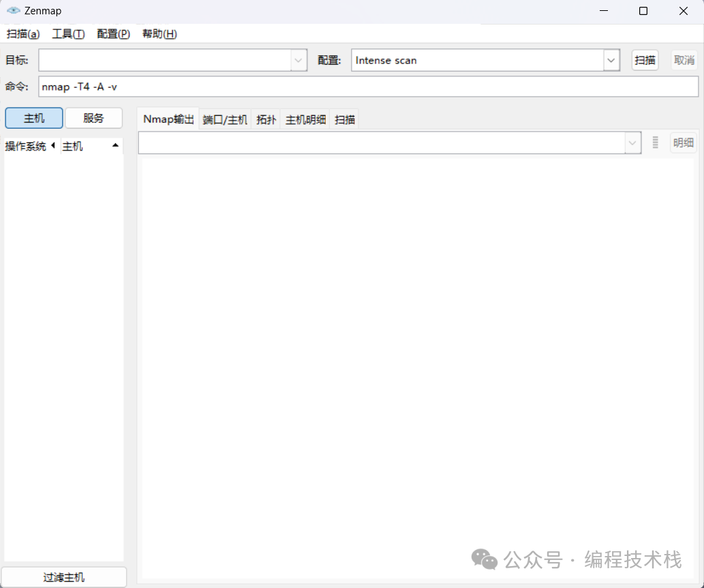Click the 过滤主机 filter hosts button
The height and width of the screenshot is (588, 704).
click(x=64, y=577)
